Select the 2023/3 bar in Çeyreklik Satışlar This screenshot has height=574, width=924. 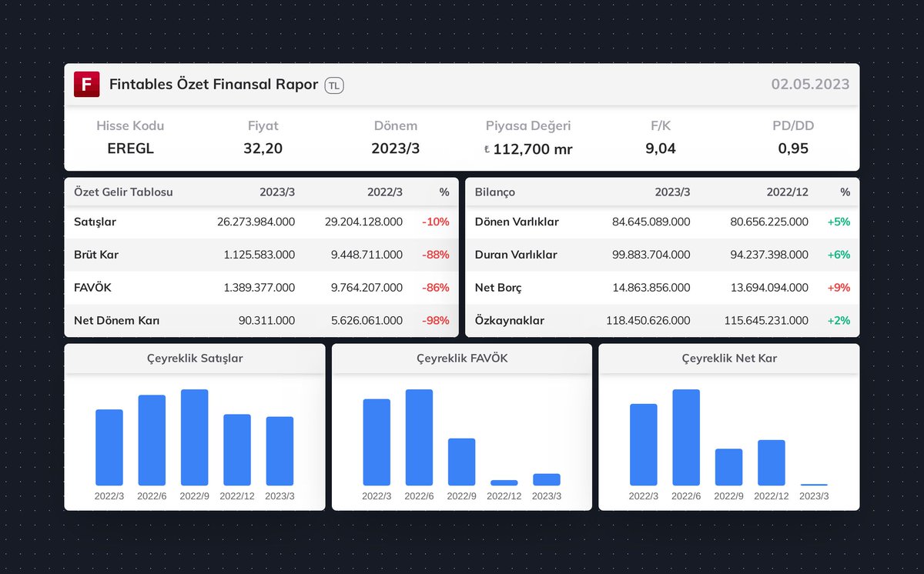279,449
